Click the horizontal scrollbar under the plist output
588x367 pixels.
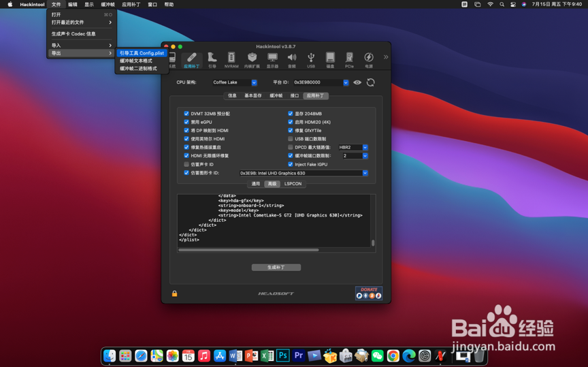[248, 250]
